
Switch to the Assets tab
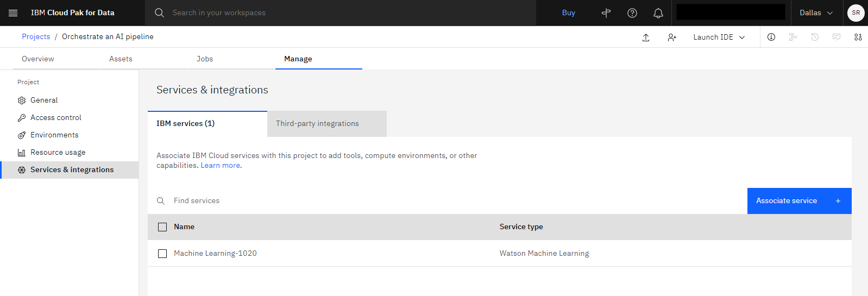121,59
